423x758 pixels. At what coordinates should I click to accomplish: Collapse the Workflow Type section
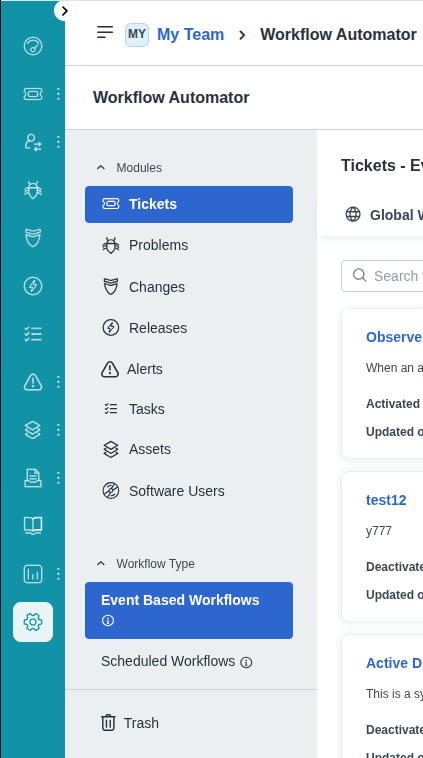click(x=101, y=564)
